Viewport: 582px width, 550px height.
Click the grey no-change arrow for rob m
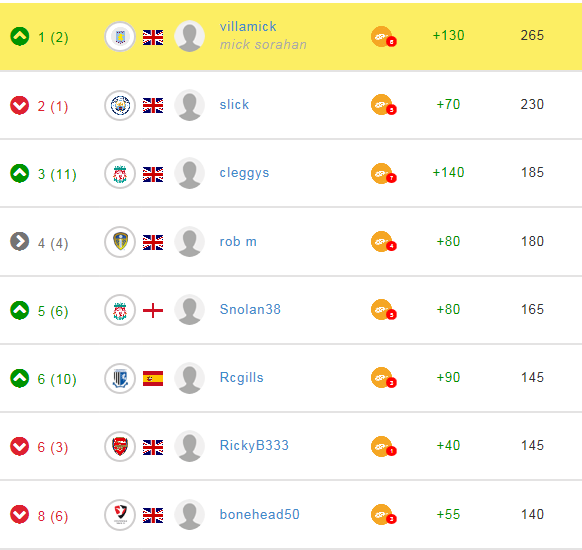[20, 242]
